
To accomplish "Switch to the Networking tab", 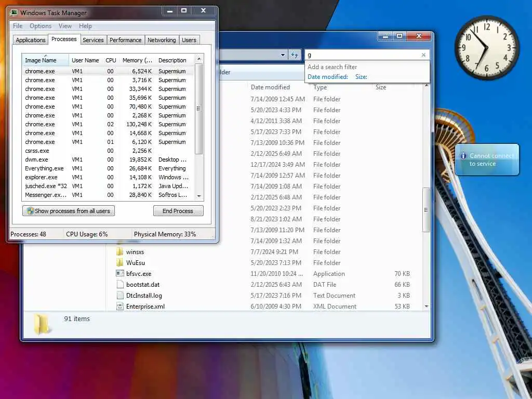I will [162, 40].
